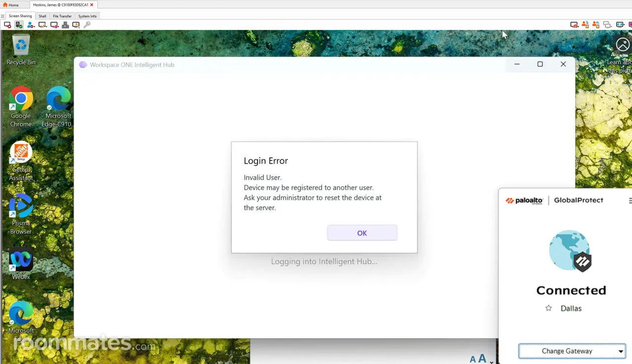Open the GlobalProtect hamburger menu

coord(630,200)
